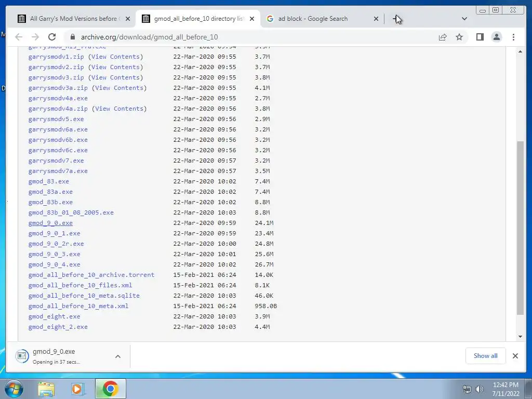This screenshot has height=399, width=532.
Task: Show all downloads
Action: (x=486, y=355)
